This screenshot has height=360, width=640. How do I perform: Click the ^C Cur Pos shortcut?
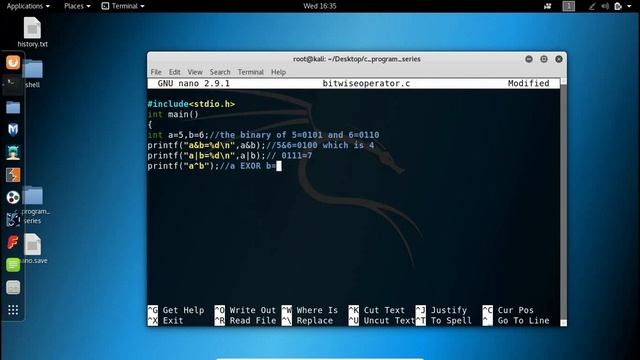pyautogui.click(x=508, y=310)
